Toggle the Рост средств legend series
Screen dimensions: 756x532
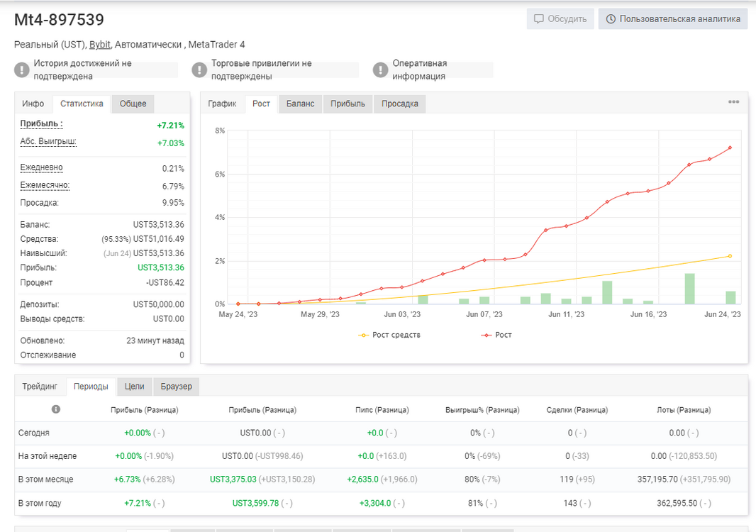(389, 335)
